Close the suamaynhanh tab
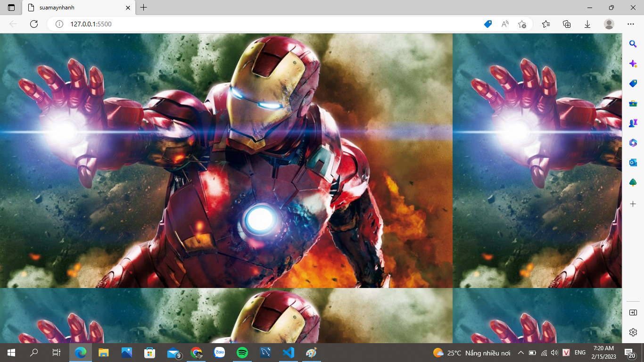644x362 pixels. click(x=128, y=8)
